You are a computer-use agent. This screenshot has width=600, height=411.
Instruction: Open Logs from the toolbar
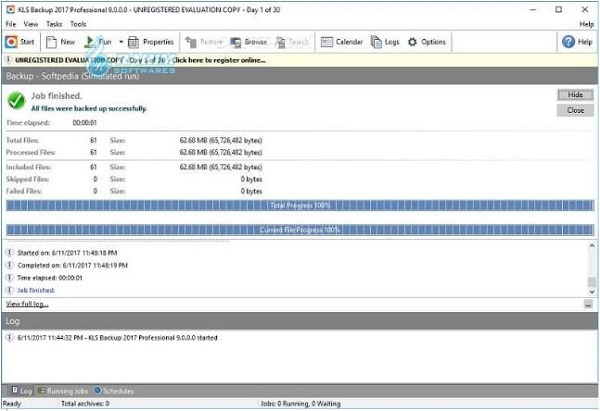(x=385, y=42)
